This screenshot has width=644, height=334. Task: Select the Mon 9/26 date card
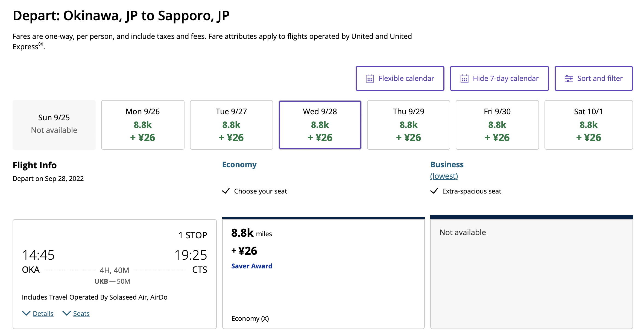(x=143, y=125)
